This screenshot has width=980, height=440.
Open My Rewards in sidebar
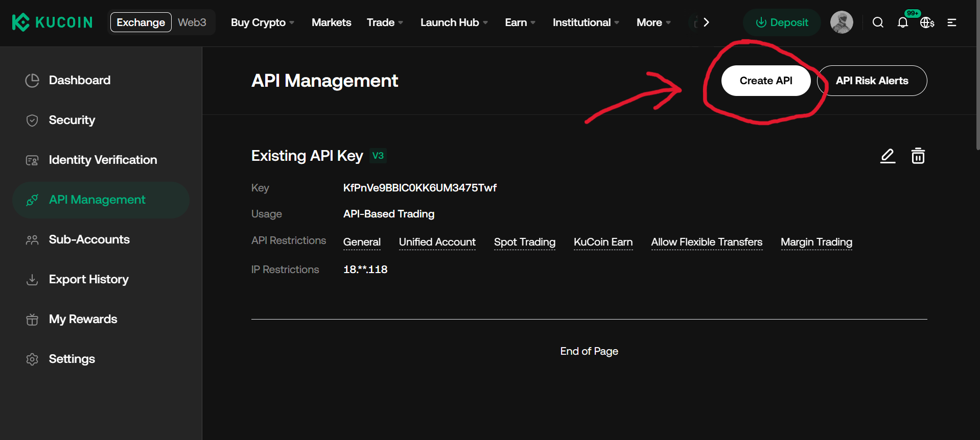tap(101, 320)
